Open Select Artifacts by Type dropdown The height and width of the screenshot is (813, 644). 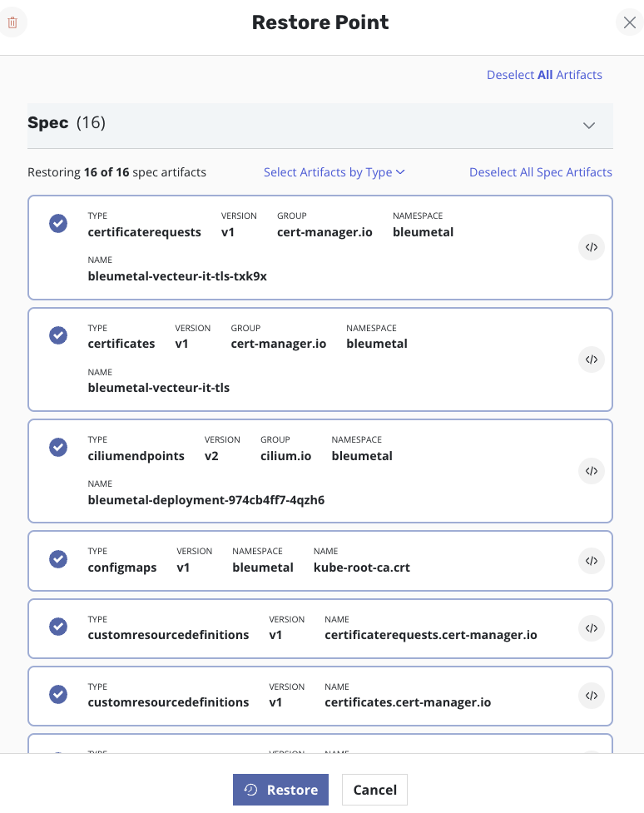334,172
